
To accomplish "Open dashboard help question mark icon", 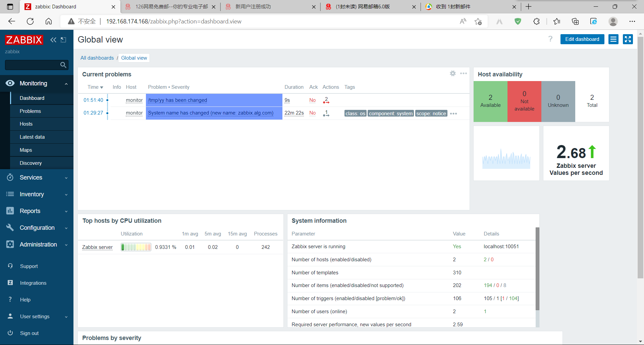I will point(550,39).
